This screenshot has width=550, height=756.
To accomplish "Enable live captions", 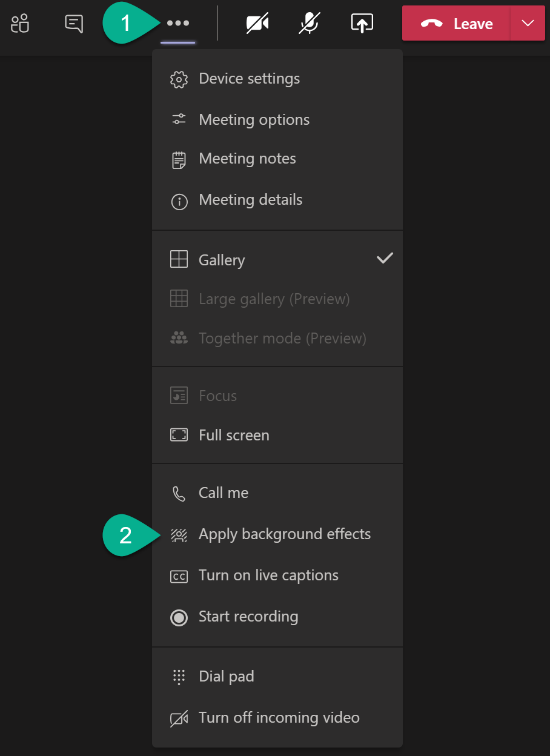I will 268,575.
